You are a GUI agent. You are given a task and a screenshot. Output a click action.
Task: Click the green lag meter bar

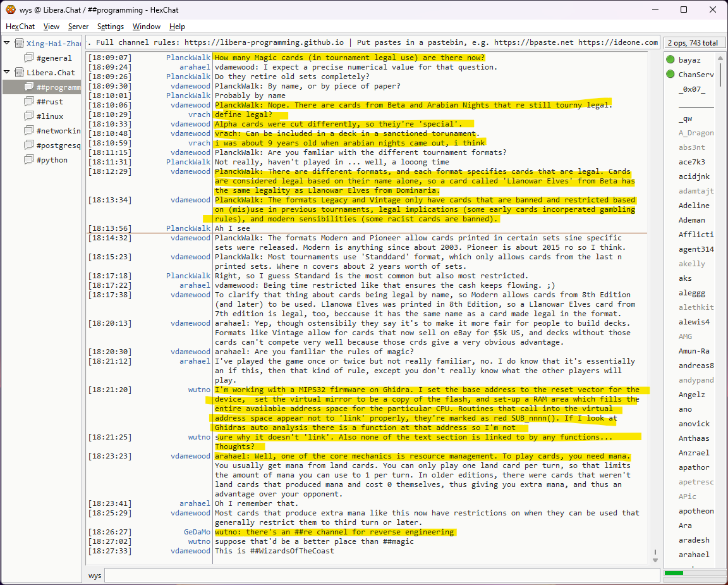point(674,573)
